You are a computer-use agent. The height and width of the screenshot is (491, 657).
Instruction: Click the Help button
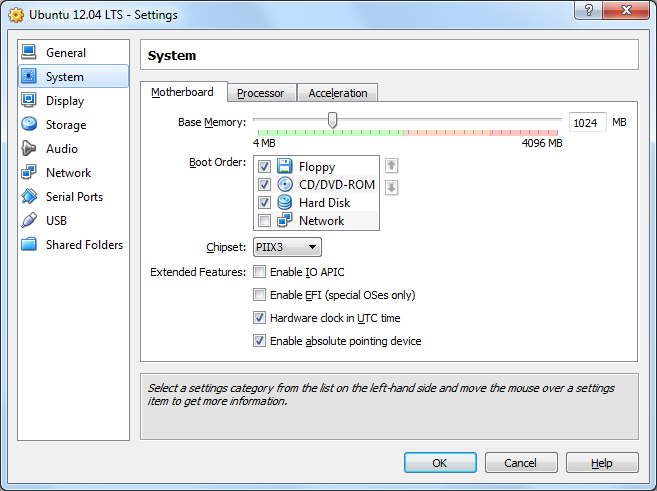coord(602,463)
